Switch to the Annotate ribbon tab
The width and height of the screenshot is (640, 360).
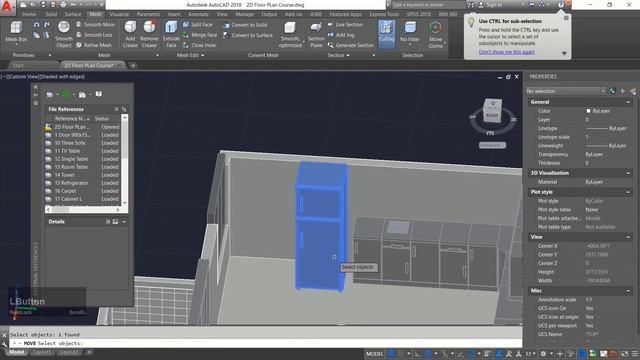(198, 14)
